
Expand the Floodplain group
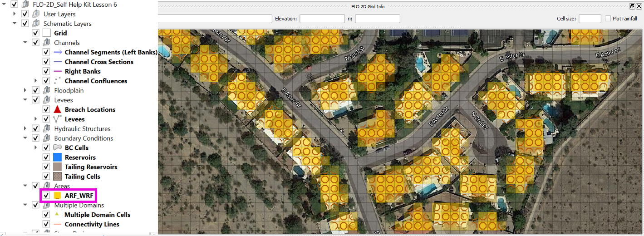pos(25,90)
